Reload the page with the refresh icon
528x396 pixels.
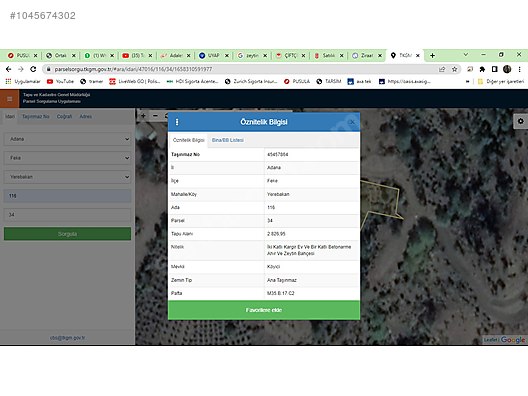click(33, 69)
